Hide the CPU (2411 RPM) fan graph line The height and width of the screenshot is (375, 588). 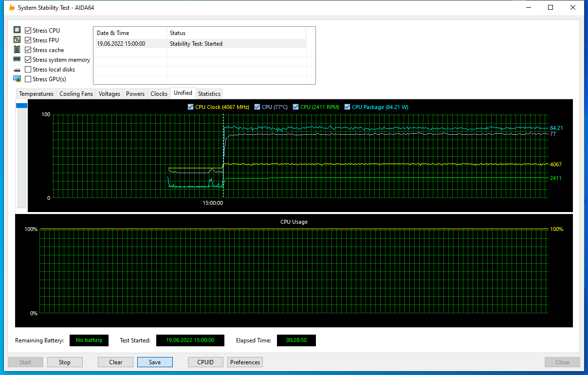click(295, 107)
